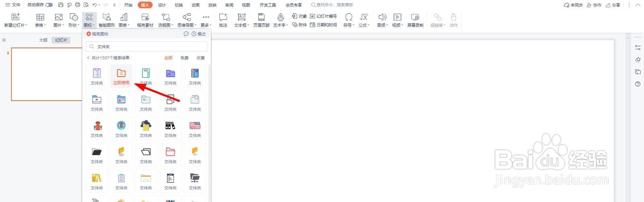Screen dimensions: 644x202
Task: Select the pink folder icon
Action: coord(195,126)
